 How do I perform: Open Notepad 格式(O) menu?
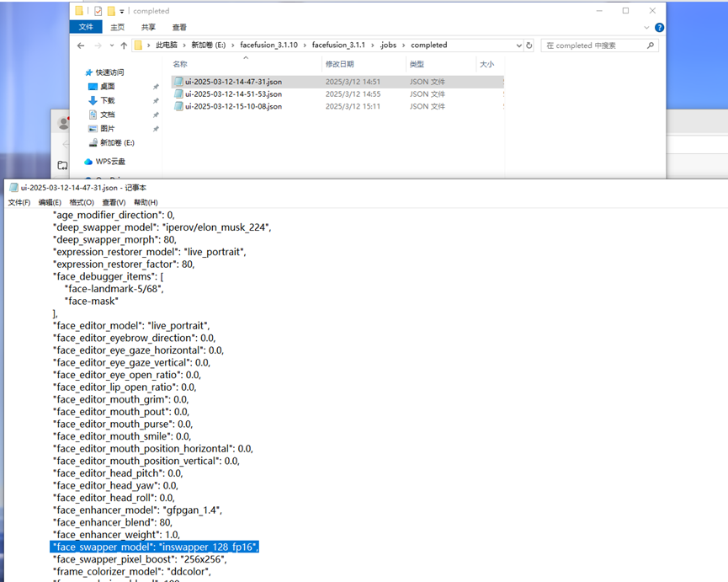(x=82, y=202)
